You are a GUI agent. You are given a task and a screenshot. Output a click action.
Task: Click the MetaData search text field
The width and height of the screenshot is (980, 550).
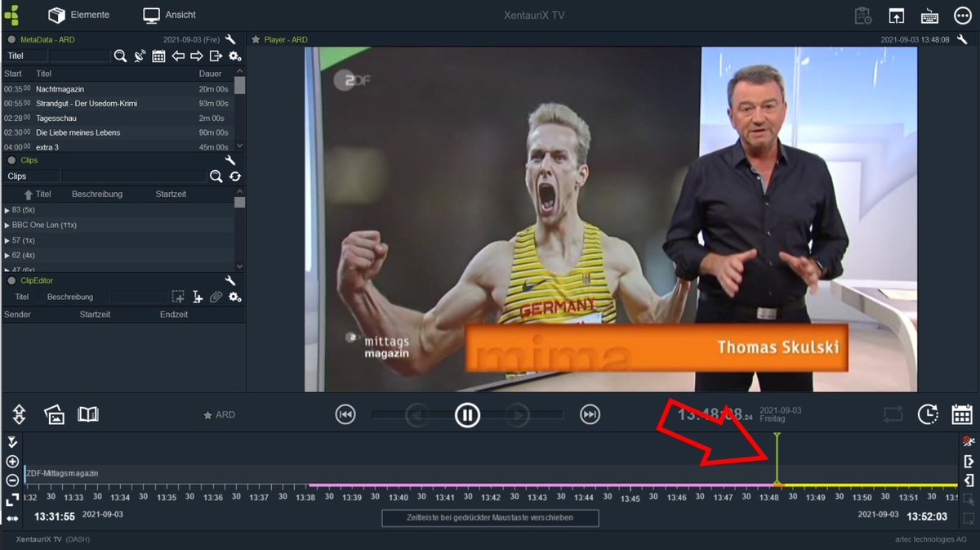[78, 56]
